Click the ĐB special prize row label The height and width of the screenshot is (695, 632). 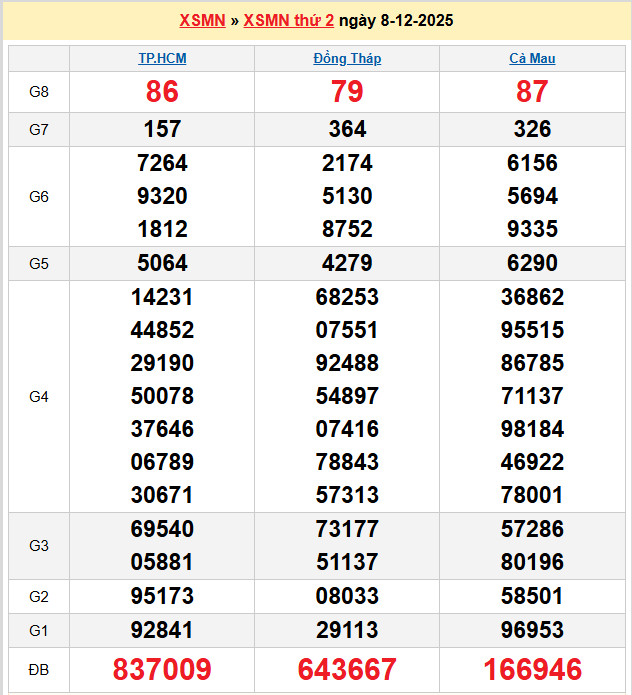39,669
